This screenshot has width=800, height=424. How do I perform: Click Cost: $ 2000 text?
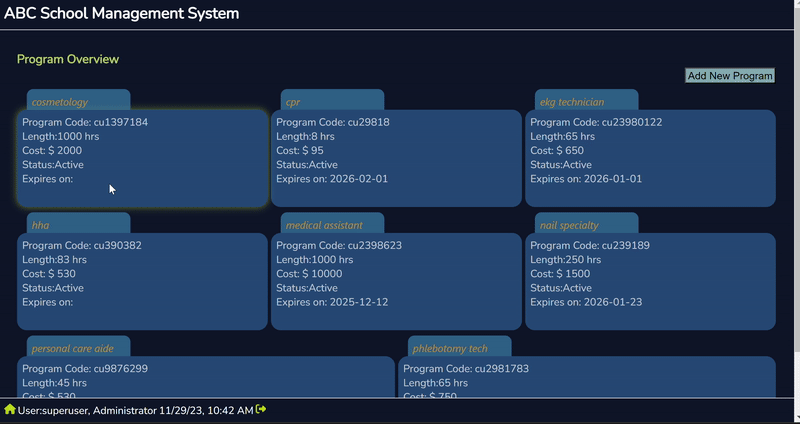pos(52,151)
